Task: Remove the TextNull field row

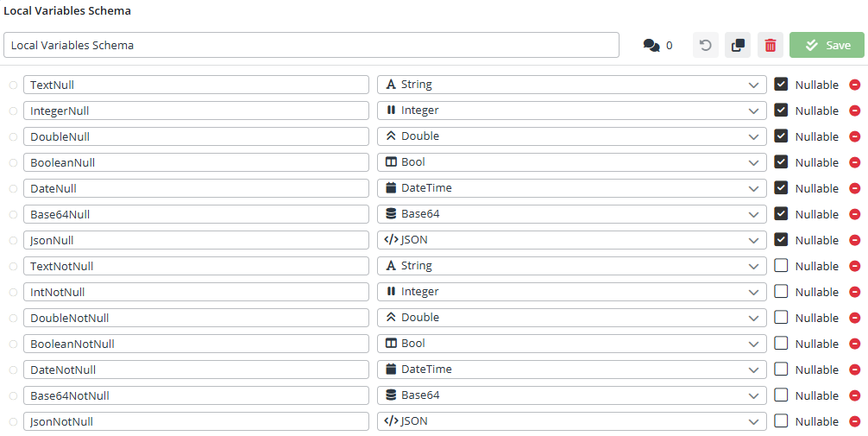Action: coord(855,85)
